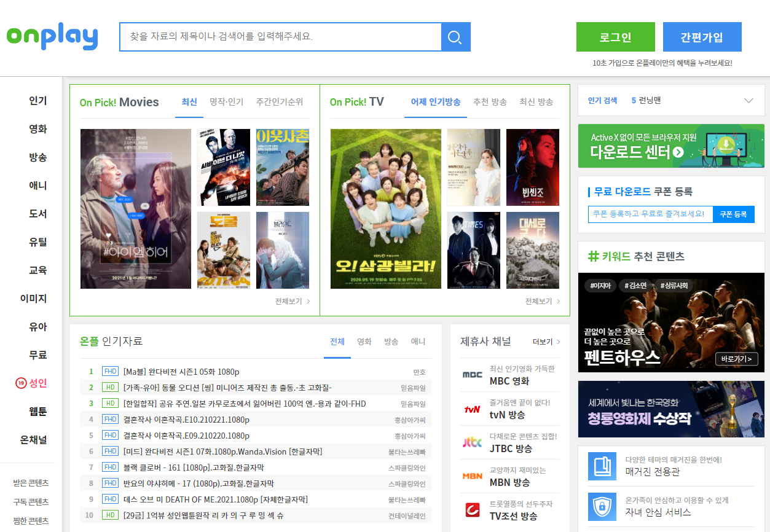
Task: Switch 인기자료 to the 영화 tab
Action: coord(364,342)
